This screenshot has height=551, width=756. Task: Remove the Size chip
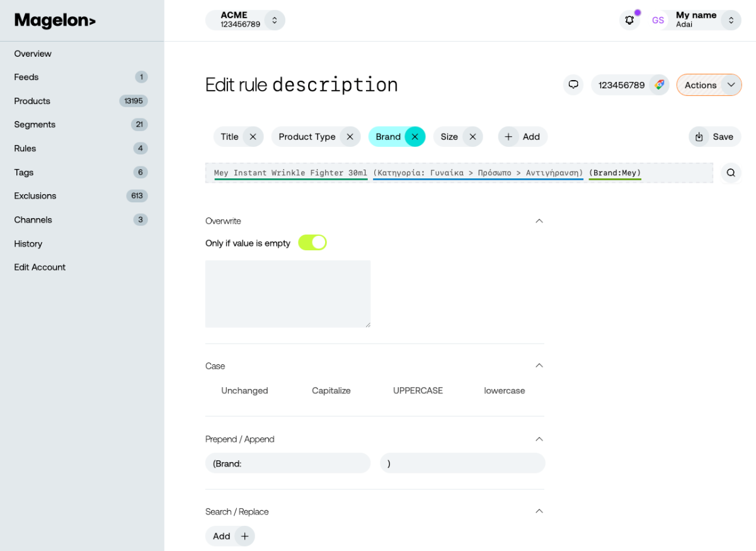[x=472, y=137]
